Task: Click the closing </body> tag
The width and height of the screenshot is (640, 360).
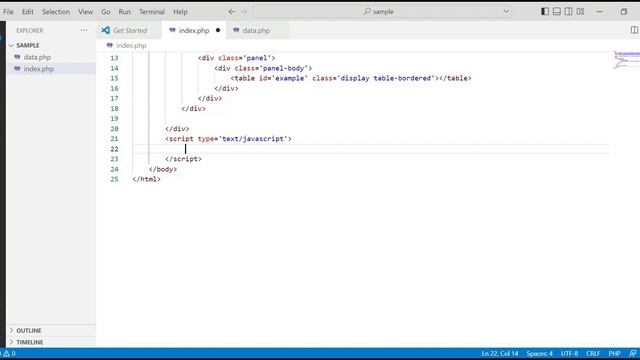Action: pos(163,169)
